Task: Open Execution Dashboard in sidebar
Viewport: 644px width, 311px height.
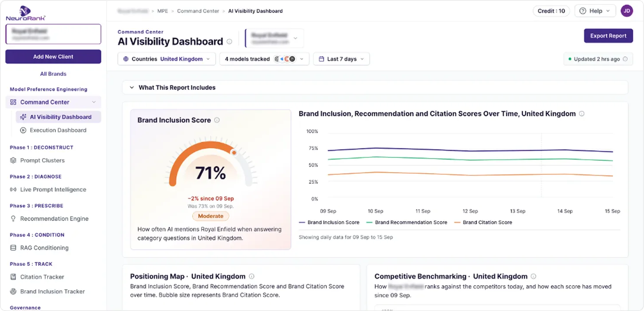Action: pos(58,130)
